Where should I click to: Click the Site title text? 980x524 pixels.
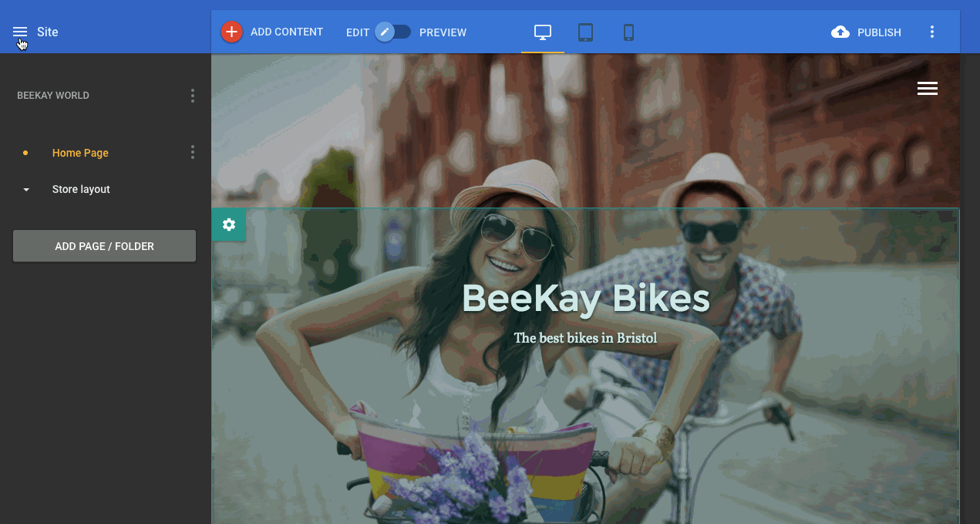[x=48, y=32]
